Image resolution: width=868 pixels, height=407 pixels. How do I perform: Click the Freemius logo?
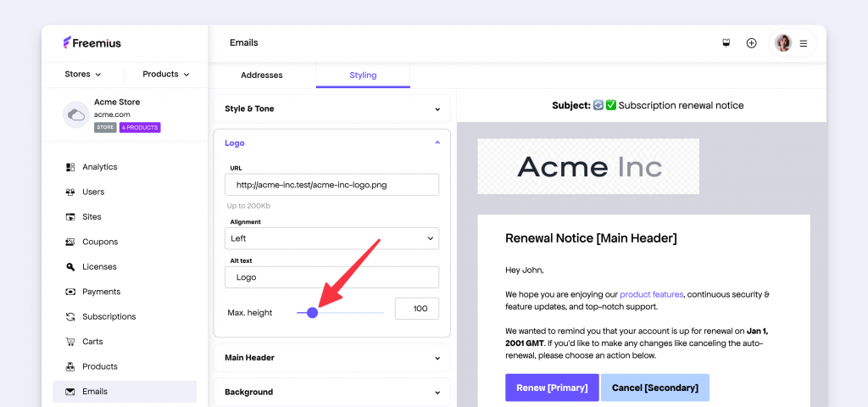[92, 42]
